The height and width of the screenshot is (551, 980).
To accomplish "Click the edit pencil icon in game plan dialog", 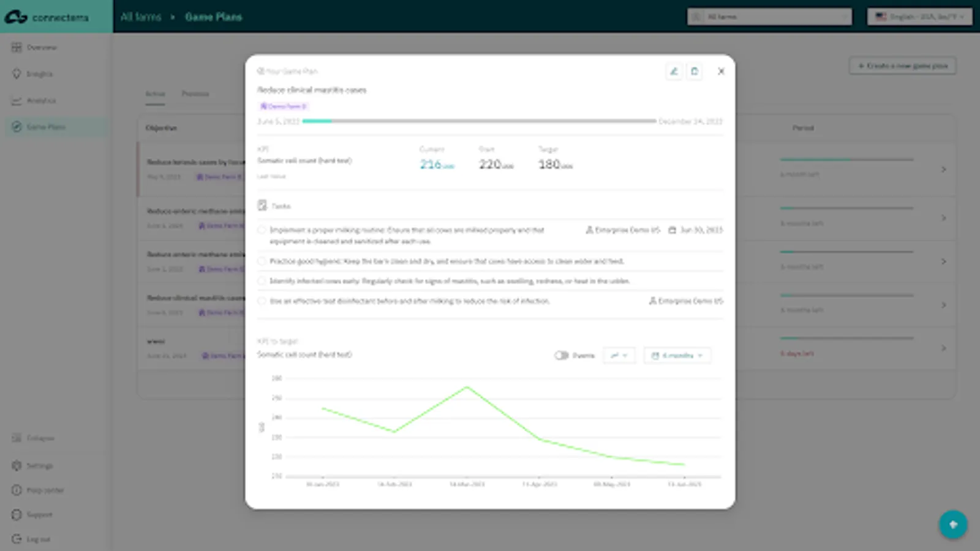I will 674,71.
